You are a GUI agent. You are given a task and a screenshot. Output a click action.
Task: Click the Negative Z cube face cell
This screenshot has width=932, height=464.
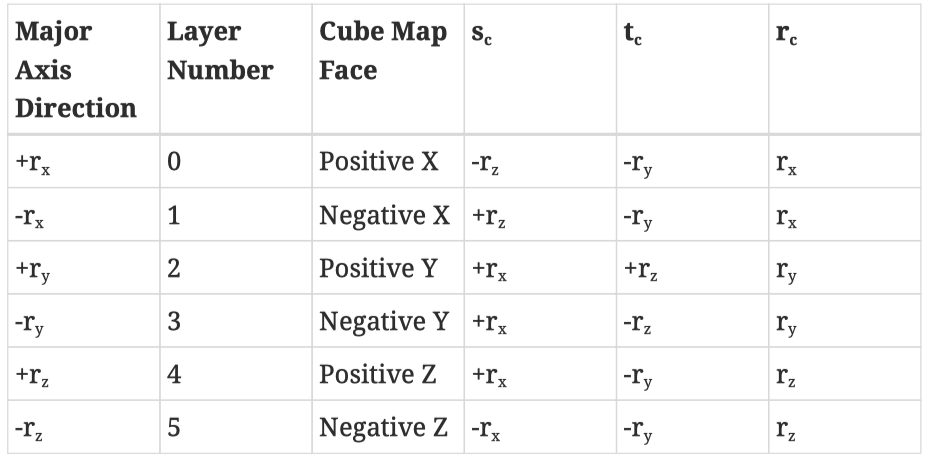tap(383, 429)
